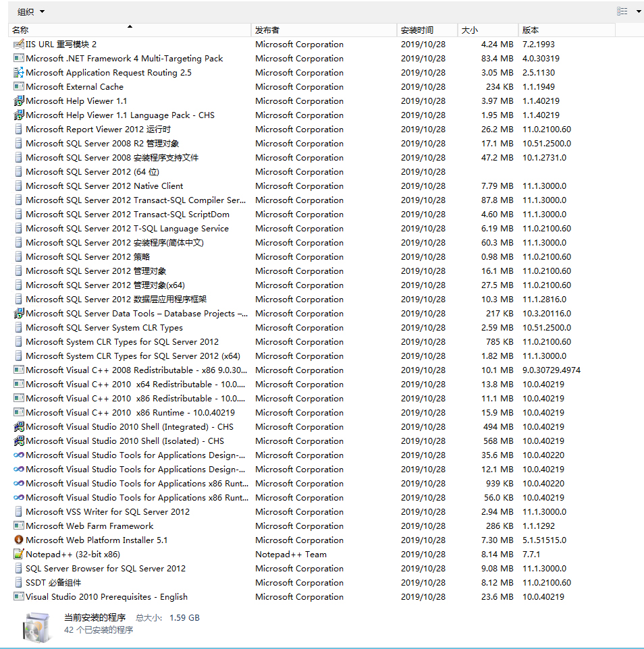The image size is (644, 649).
Task: Click icon of Tools for Applications Design-time 35.6 MB
Action: pyautogui.click(x=19, y=455)
